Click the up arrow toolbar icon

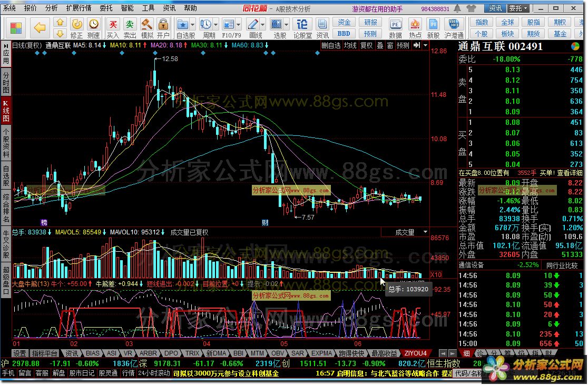pos(60,22)
